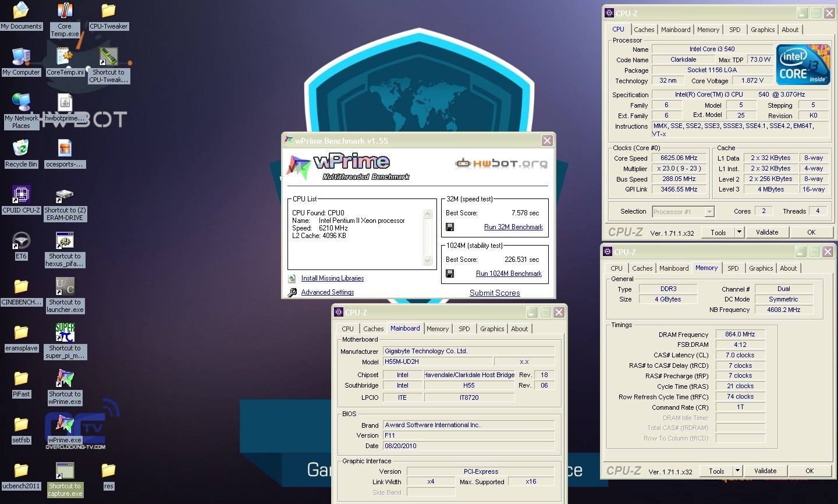Save the 1024M best score (floppy icon)

coord(450,274)
